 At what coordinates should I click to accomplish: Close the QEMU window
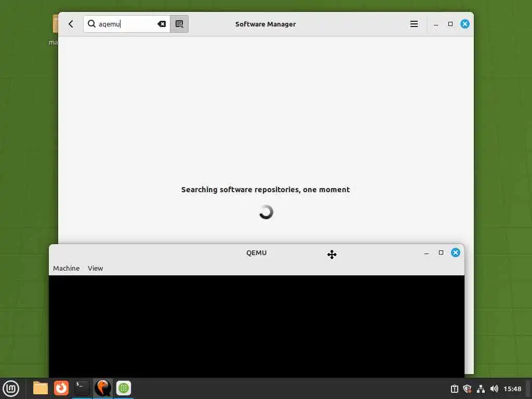[x=455, y=252]
